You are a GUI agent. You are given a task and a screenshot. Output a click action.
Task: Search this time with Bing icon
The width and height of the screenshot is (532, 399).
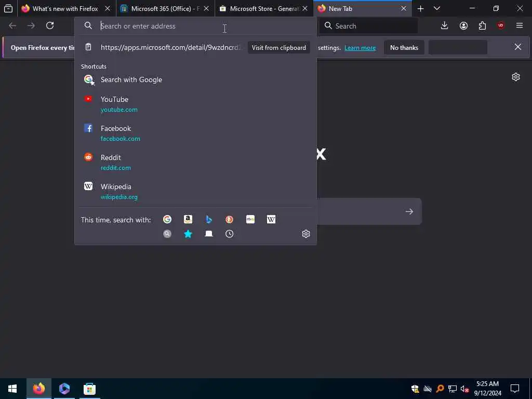pyautogui.click(x=209, y=220)
